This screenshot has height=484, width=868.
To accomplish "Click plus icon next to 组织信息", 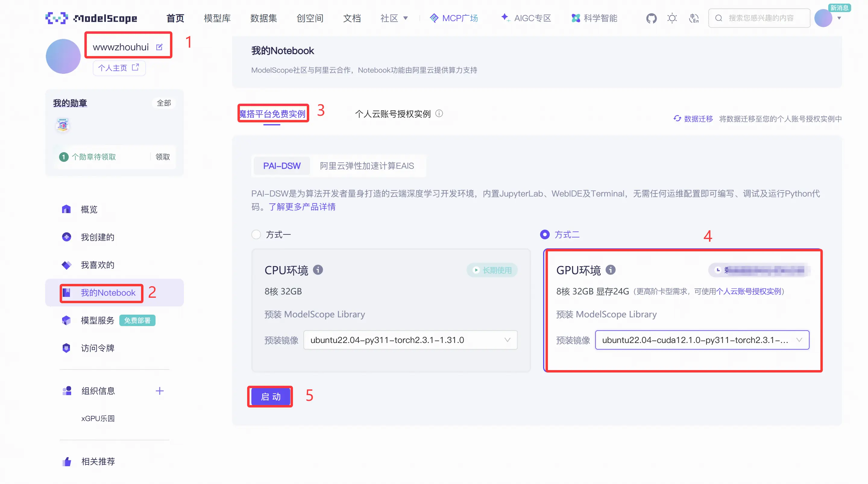I will [160, 391].
